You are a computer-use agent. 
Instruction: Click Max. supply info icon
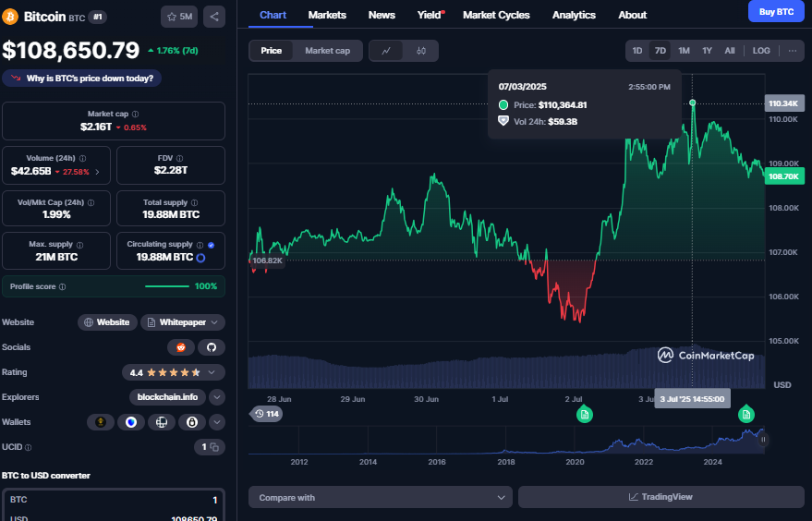click(79, 245)
